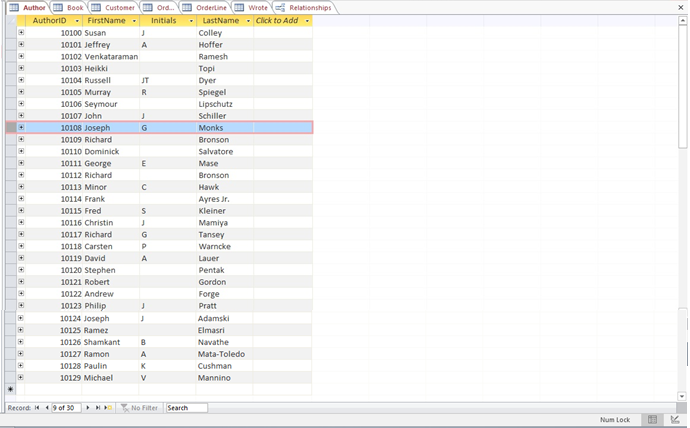Click the Relationships tab icon
The width and height of the screenshot is (690, 428).
[x=280, y=7]
